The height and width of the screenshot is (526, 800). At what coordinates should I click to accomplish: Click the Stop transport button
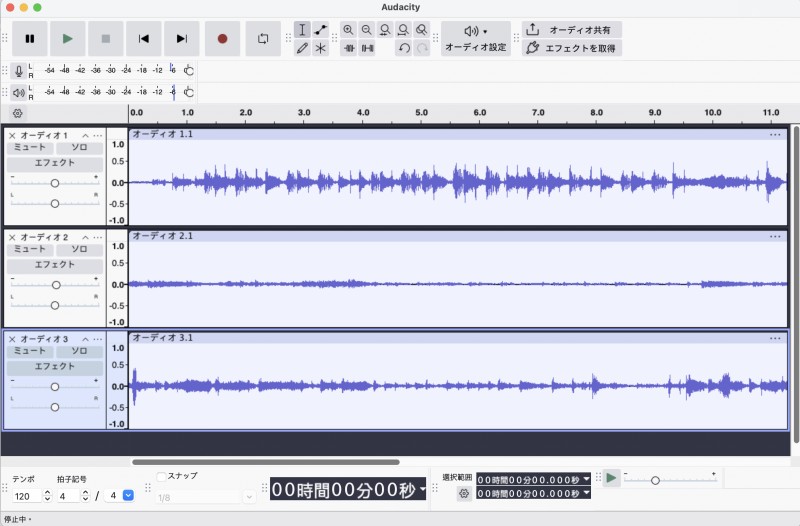(106, 39)
